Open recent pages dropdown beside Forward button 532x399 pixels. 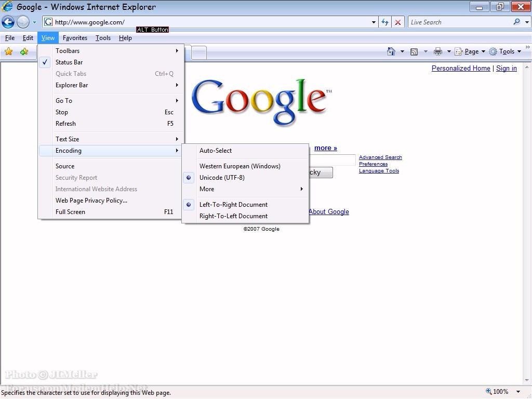[34, 22]
